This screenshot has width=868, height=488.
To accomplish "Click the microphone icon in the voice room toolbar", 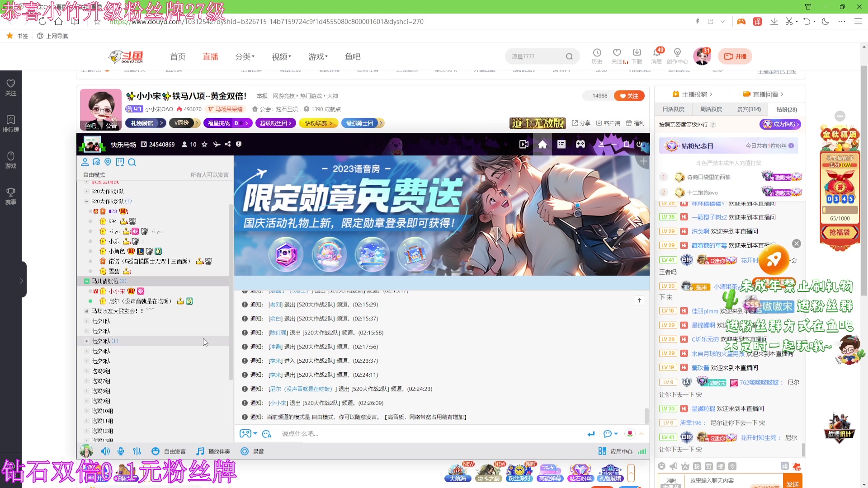I will coord(120,451).
